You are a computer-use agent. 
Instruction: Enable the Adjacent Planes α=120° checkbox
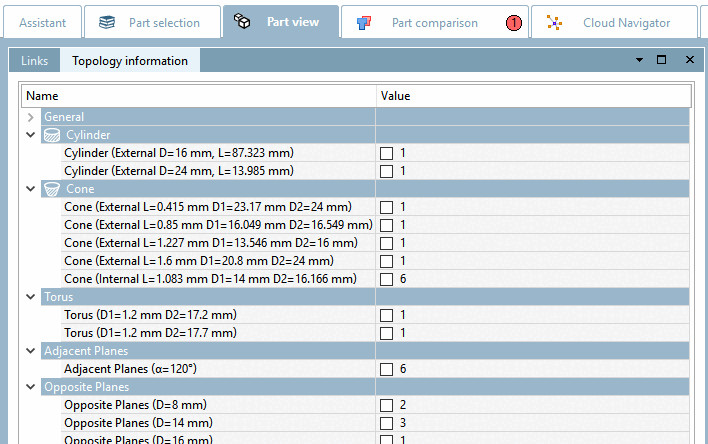click(x=386, y=369)
